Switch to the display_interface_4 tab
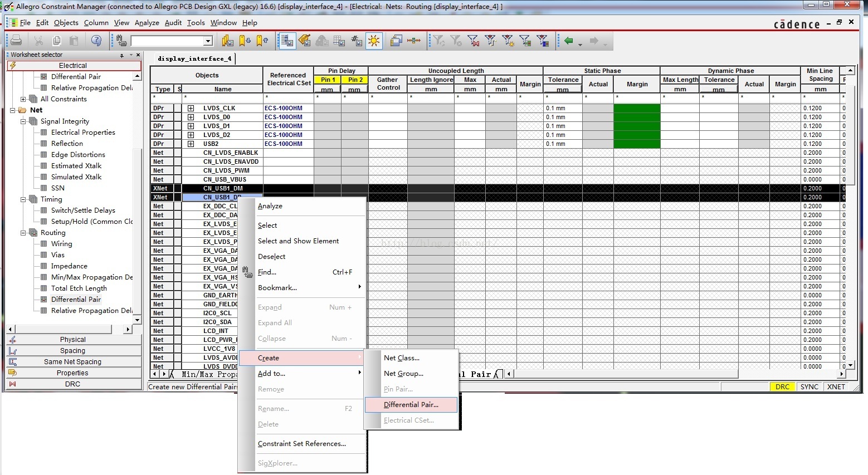The image size is (868, 475). (194, 58)
